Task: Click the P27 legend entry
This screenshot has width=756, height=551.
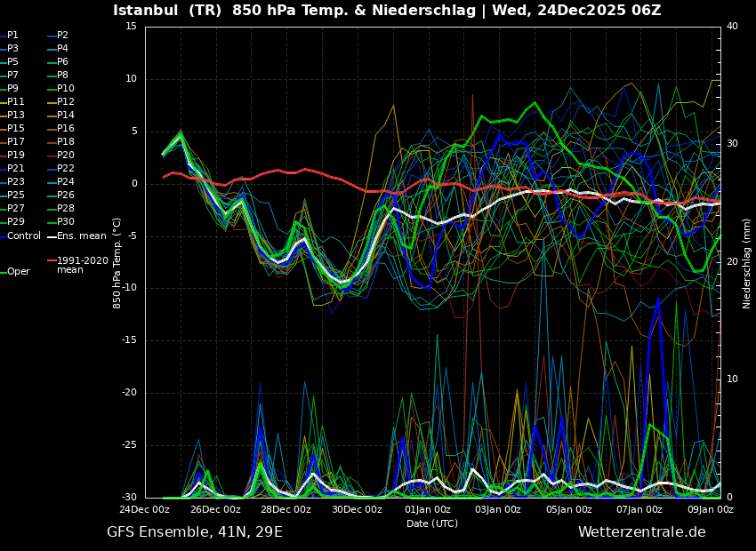Action: (x=12, y=208)
